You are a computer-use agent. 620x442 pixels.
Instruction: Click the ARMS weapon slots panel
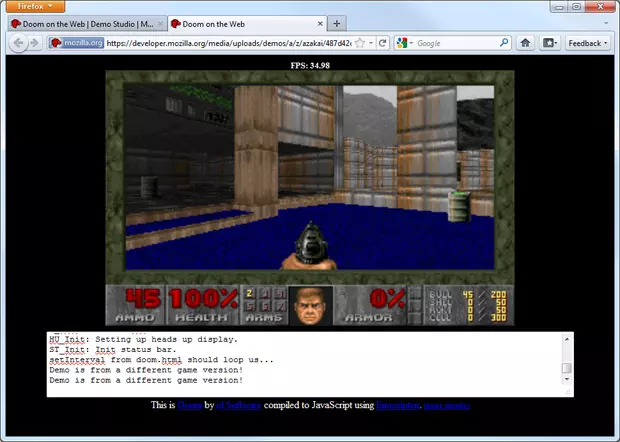click(x=264, y=305)
